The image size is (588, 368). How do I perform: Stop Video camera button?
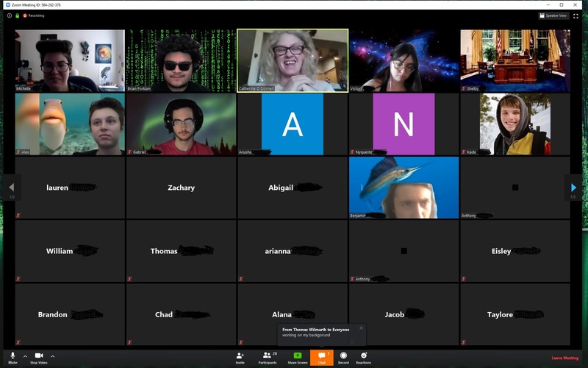(39, 356)
